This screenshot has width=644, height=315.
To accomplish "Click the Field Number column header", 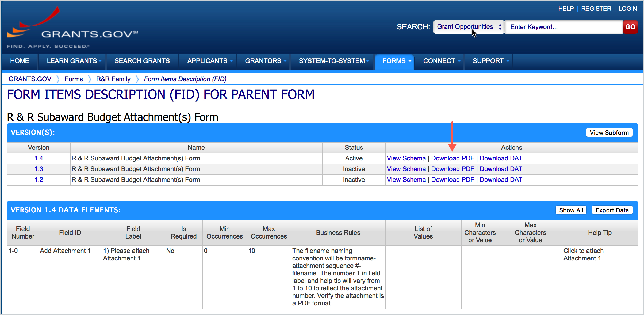I will point(23,233).
